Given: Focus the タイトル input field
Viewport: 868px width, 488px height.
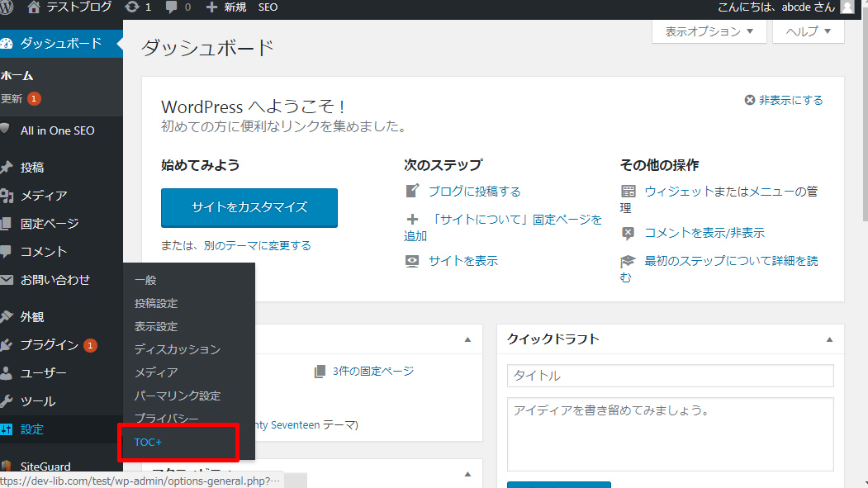Looking at the screenshot, I should (x=670, y=376).
